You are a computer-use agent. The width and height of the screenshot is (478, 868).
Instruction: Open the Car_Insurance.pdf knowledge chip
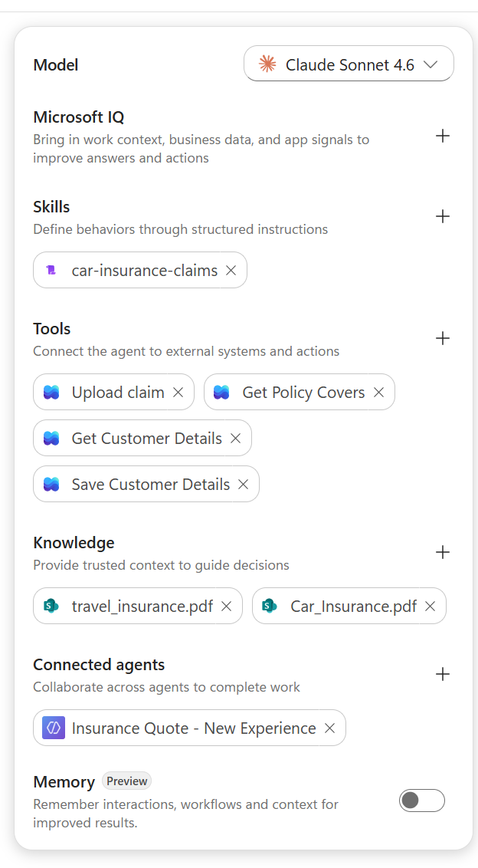[x=349, y=607]
